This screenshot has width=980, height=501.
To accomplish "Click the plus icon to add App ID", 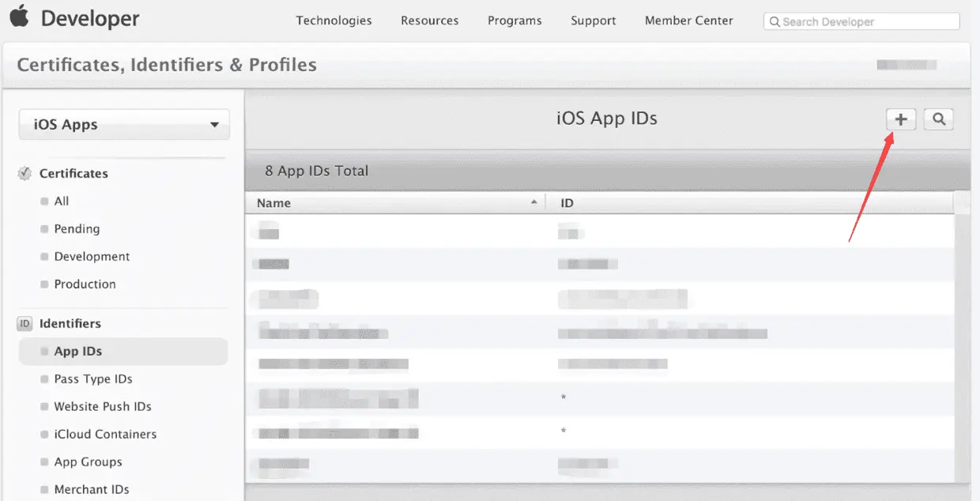I will pyautogui.click(x=900, y=119).
